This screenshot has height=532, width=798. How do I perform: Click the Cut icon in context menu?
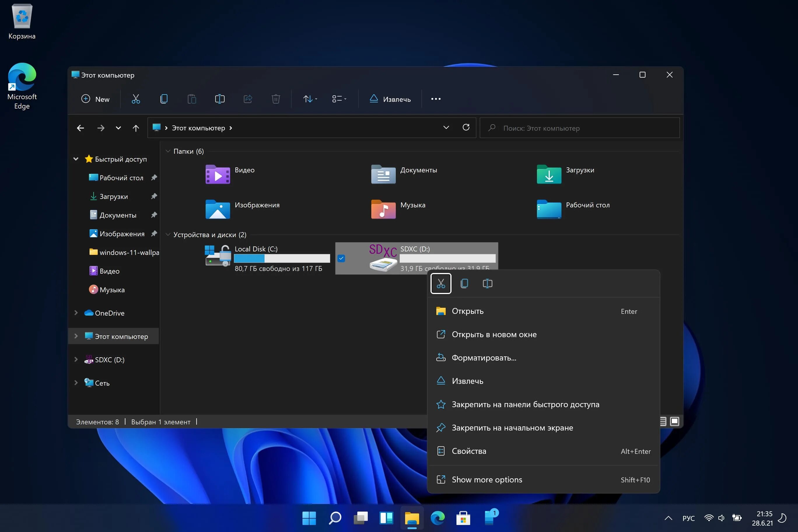441,283
